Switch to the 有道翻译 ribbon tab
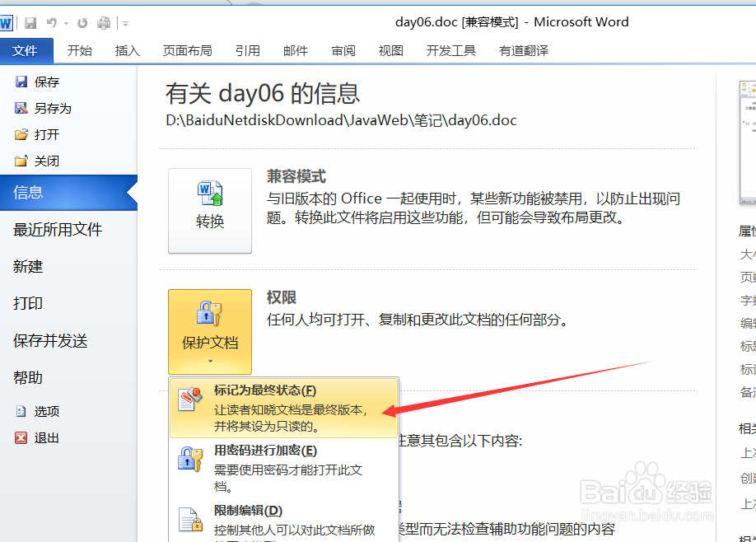The image size is (756, 542). tap(523, 50)
